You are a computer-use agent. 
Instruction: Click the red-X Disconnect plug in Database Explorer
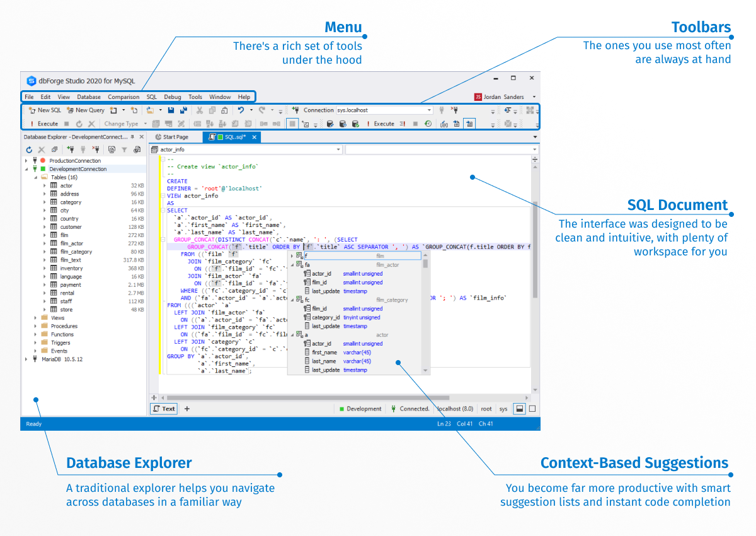[96, 149]
